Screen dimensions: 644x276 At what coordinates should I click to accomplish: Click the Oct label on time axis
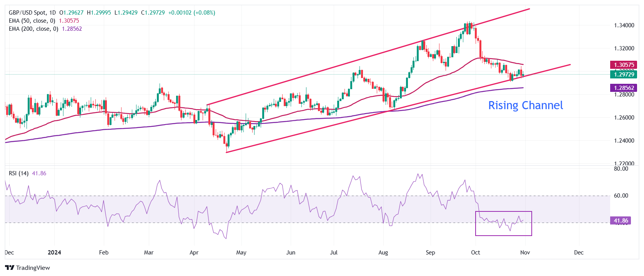click(x=476, y=253)
